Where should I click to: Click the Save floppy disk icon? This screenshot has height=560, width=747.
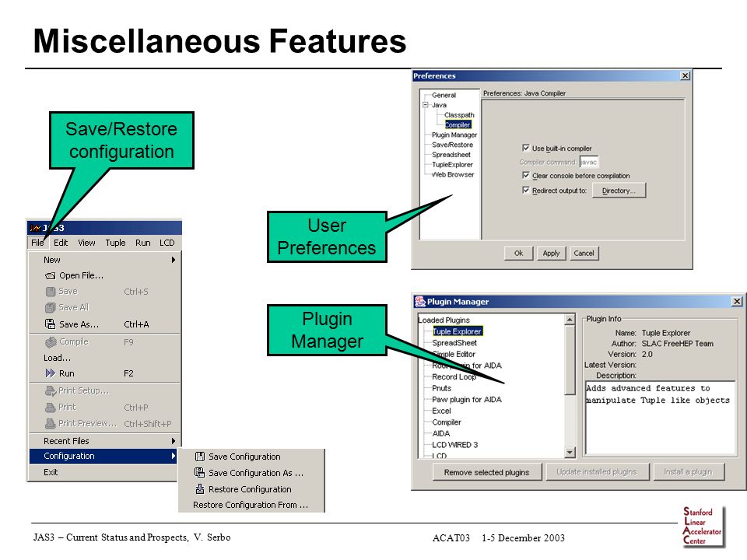pos(51,292)
